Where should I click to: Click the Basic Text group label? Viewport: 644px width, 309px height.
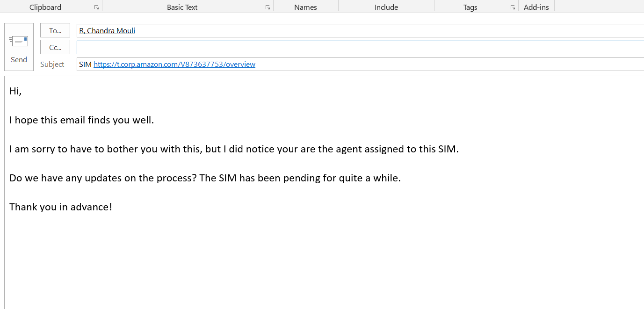tap(182, 7)
